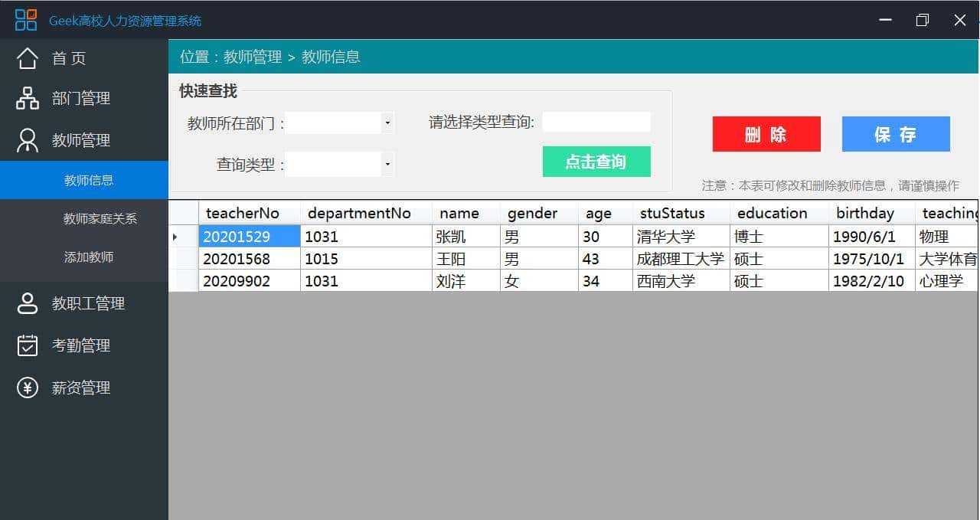Click the 教师管理 teacher management icon
This screenshot has width=980, height=520.
tap(27, 140)
